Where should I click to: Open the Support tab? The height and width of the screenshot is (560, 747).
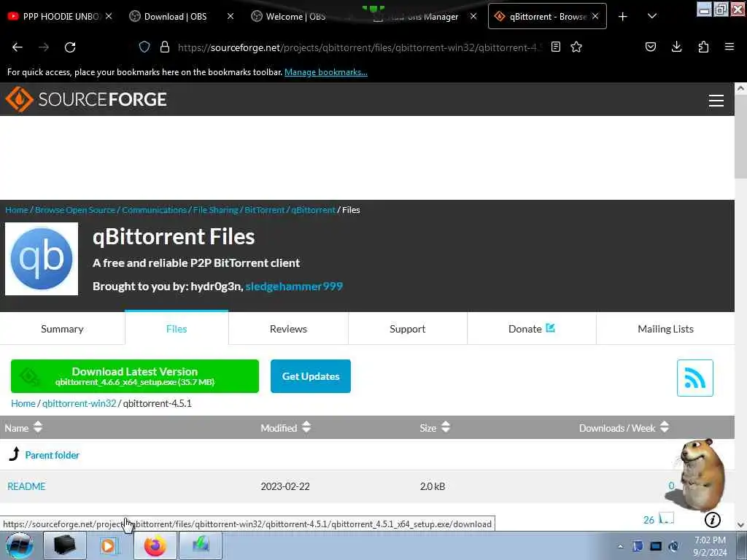click(407, 329)
